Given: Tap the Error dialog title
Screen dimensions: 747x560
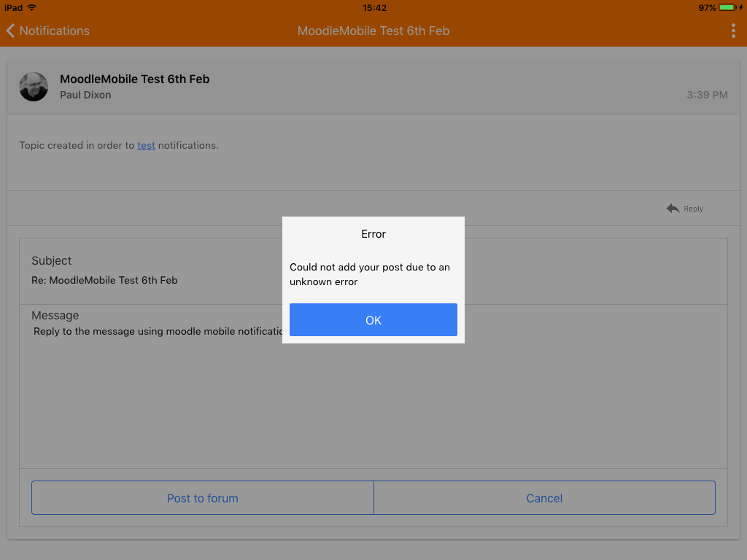Looking at the screenshot, I should (373, 234).
